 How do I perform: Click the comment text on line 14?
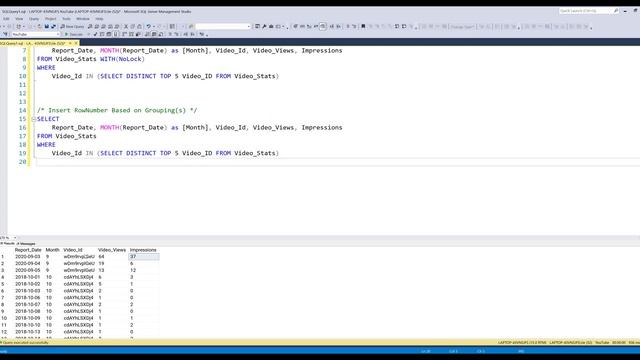pos(117,110)
